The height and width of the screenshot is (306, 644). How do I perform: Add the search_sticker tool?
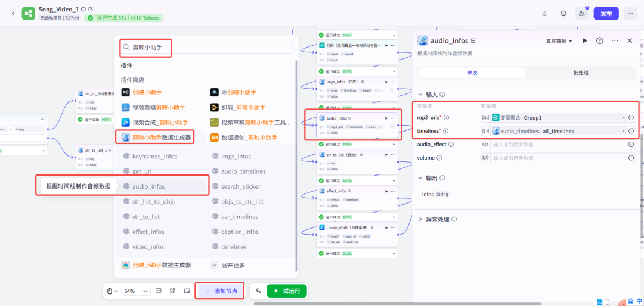pos(241,186)
